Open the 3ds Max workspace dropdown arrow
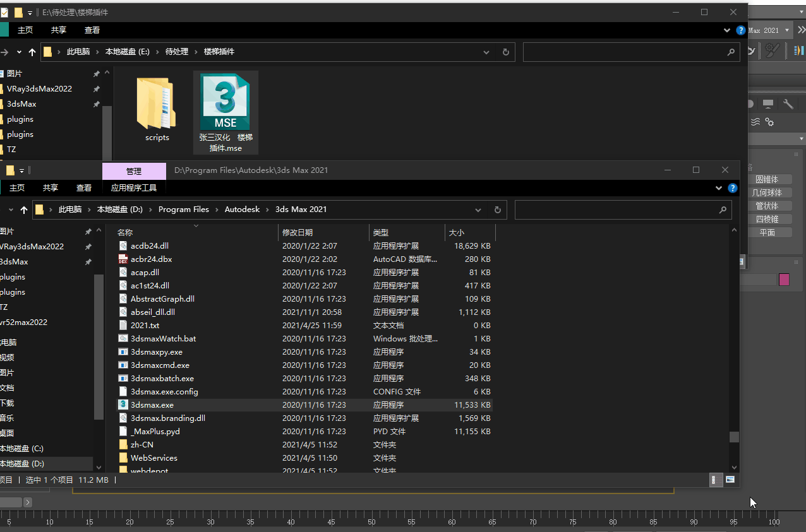Screen dimensions: 806x532 click(x=786, y=30)
